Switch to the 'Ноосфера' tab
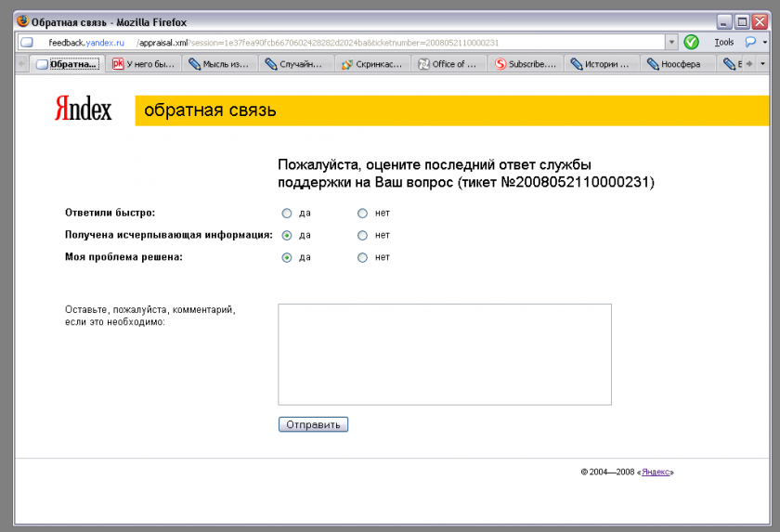780x532 pixels. pyautogui.click(x=678, y=64)
